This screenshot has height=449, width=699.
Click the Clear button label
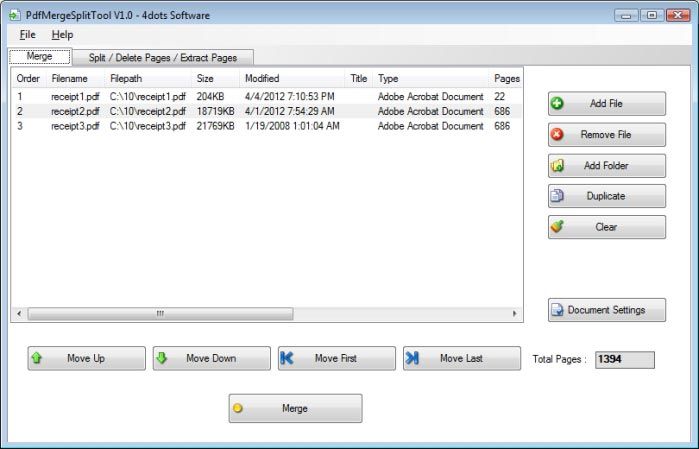pos(606,227)
